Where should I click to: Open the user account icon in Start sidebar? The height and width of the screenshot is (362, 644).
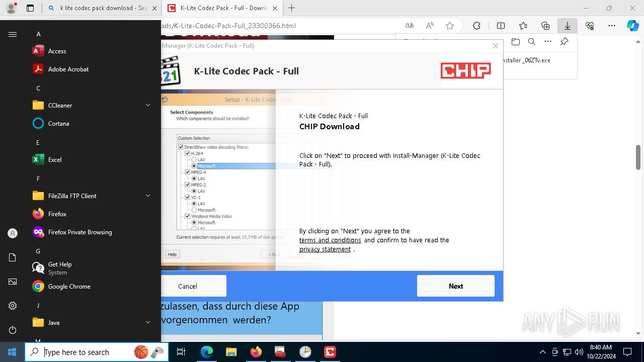click(x=13, y=233)
